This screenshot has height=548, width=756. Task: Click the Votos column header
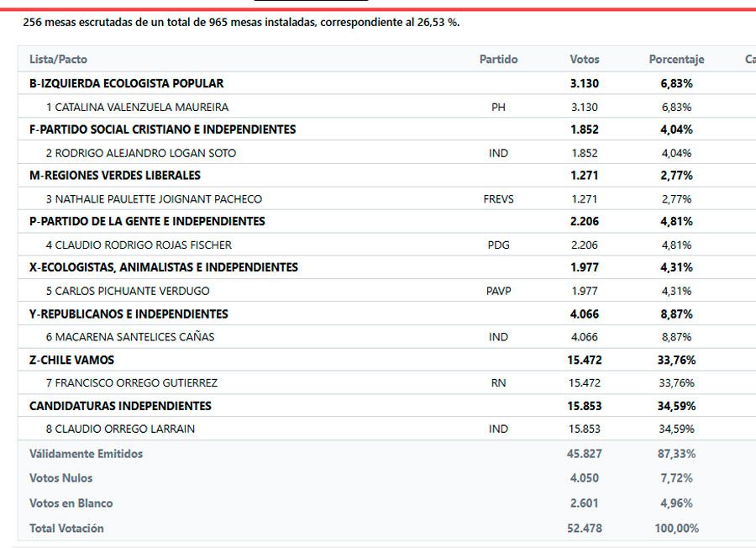585,60
